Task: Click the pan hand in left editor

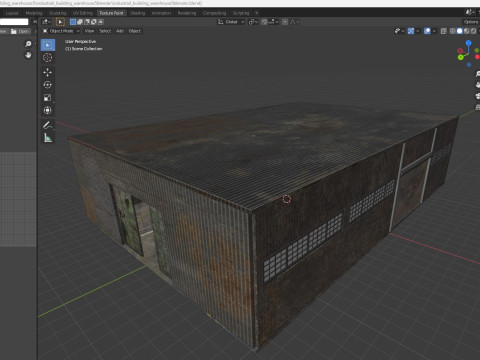Action: point(28,55)
